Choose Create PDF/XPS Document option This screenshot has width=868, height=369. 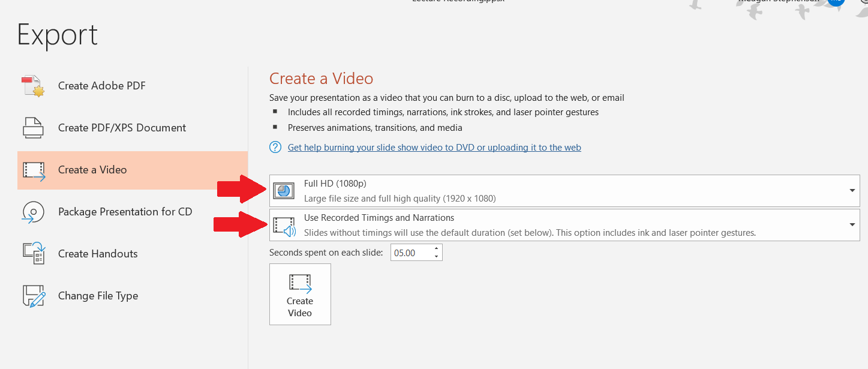(133, 128)
